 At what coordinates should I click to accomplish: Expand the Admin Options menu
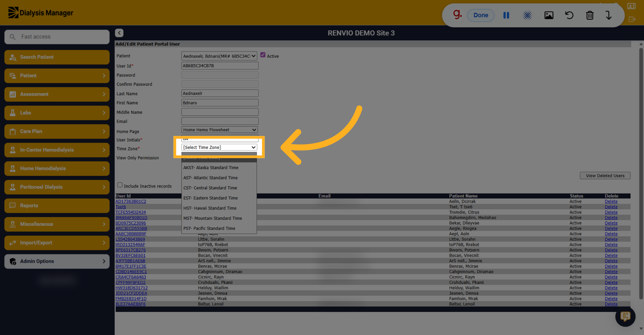pyautogui.click(x=57, y=261)
